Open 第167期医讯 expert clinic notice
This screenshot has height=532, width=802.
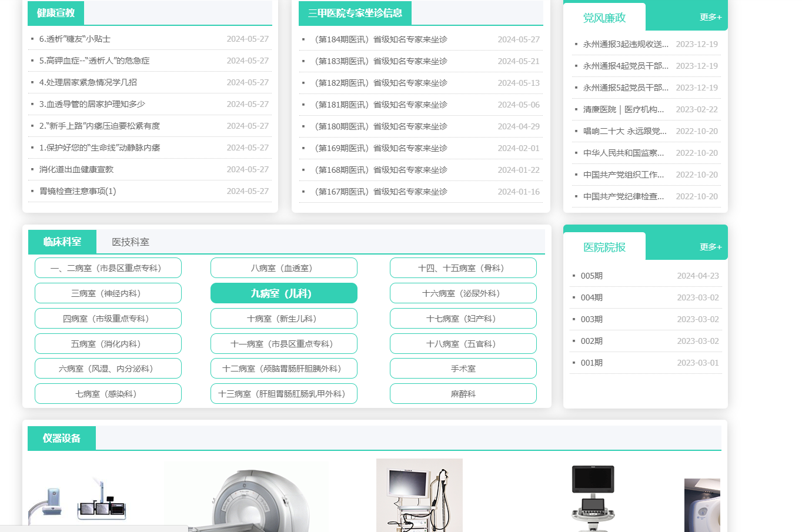[x=380, y=192]
